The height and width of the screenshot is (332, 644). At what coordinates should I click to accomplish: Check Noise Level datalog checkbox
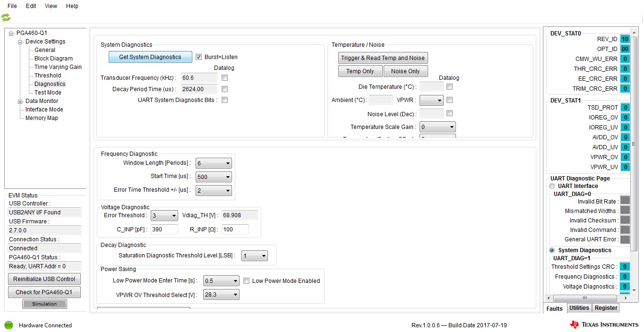[x=450, y=113]
